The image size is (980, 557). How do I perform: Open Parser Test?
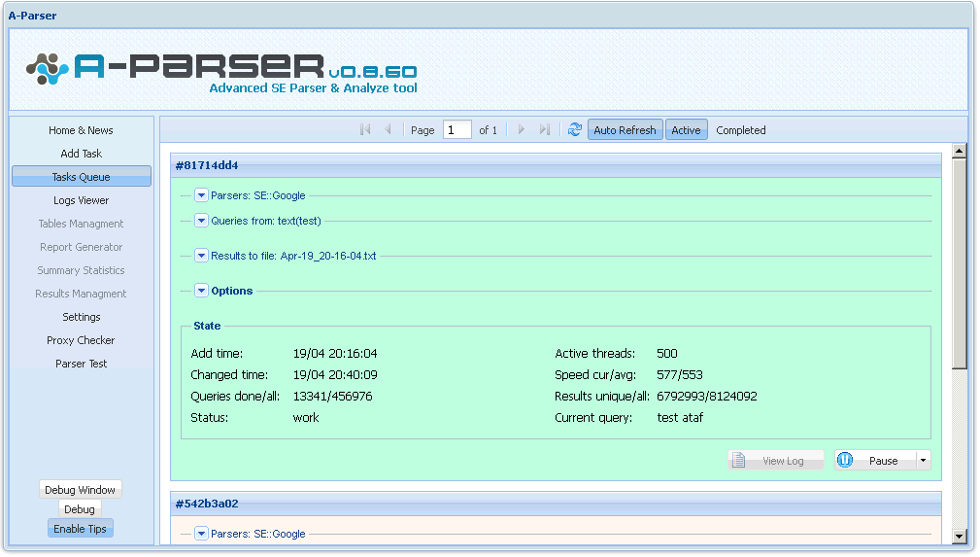82,364
